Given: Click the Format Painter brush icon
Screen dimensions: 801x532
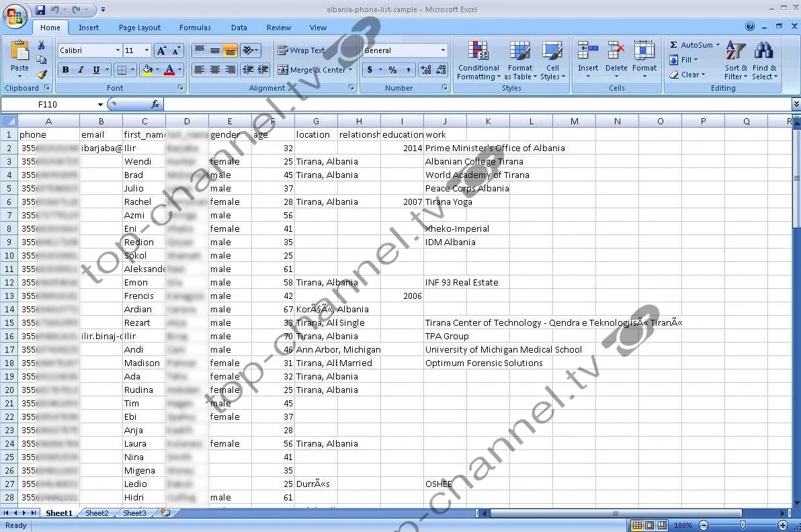Looking at the screenshot, I should click(42, 75).
